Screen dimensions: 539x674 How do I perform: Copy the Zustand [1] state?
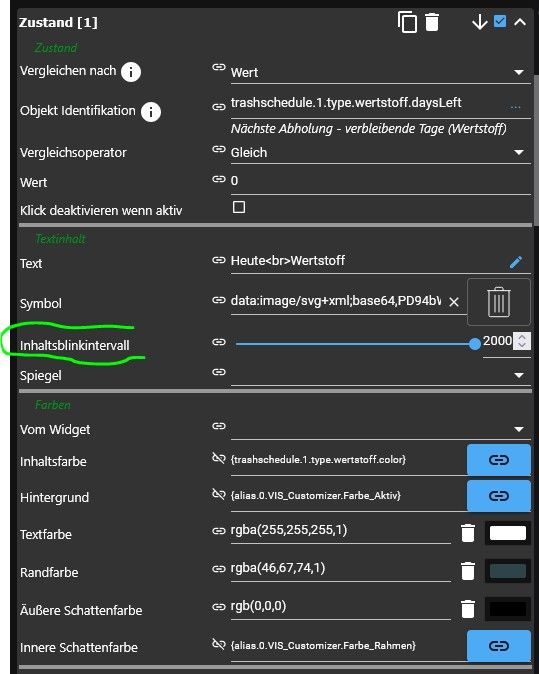(407, 22)
